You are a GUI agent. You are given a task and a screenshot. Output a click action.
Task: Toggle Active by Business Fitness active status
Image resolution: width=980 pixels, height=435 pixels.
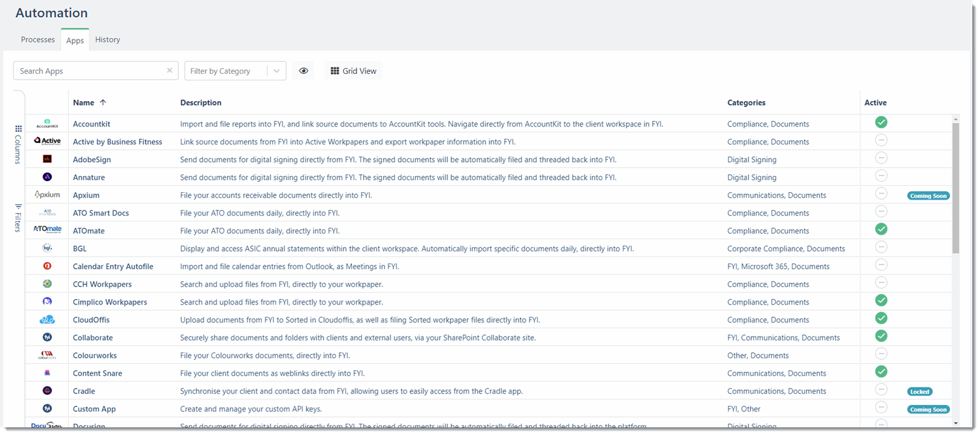881,140
